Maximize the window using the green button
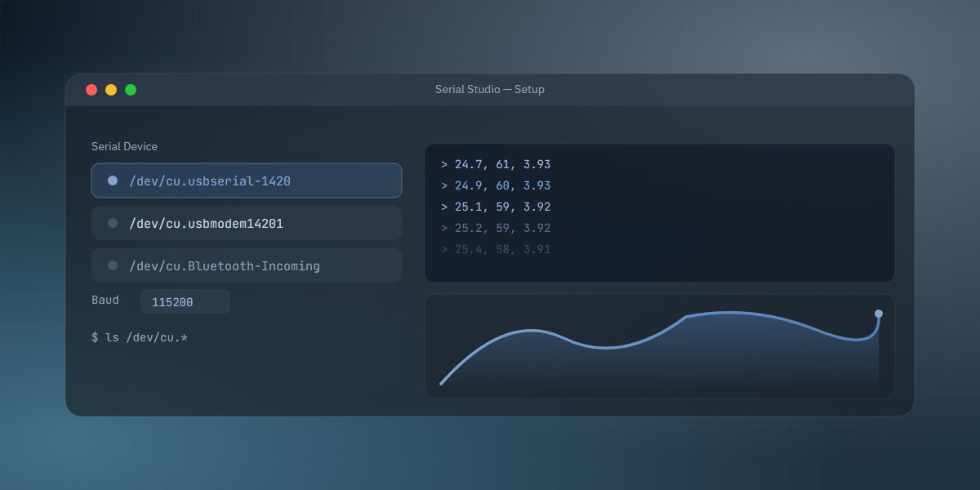980x490 pixels. tap(131, 90)
